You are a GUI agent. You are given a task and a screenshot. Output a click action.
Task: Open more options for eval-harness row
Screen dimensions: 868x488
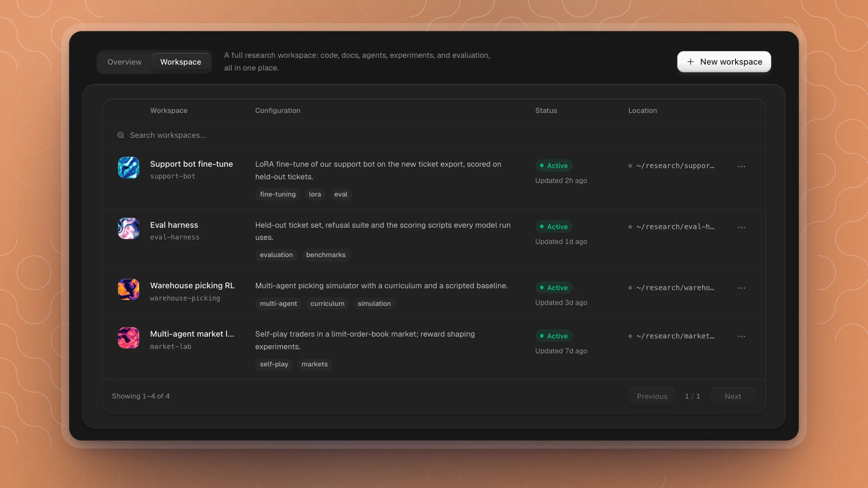tap(741, 227)
